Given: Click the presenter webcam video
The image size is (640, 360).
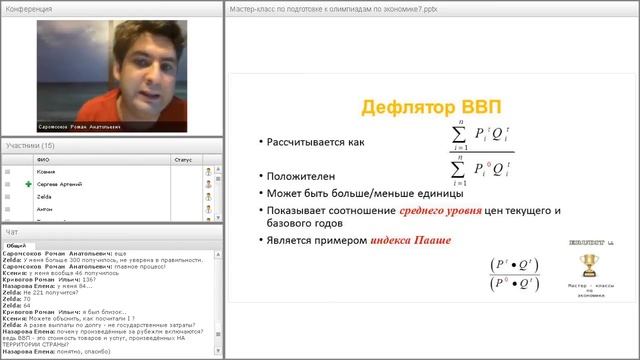Looking at the screenshot, I should coord(112,76).
